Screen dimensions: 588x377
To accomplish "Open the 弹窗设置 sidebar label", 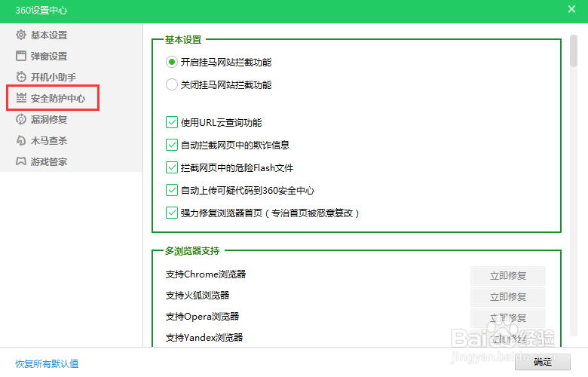I will click(x=49, y=57).
